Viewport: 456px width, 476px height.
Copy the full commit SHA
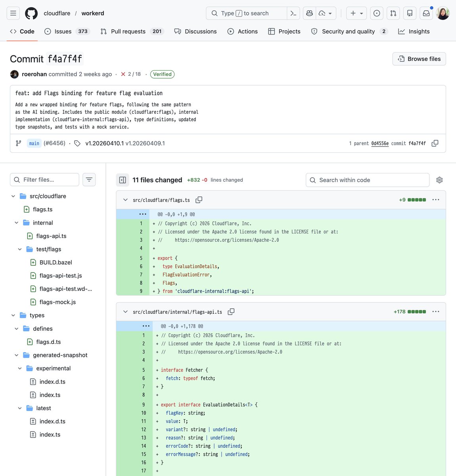click(435, 143)
